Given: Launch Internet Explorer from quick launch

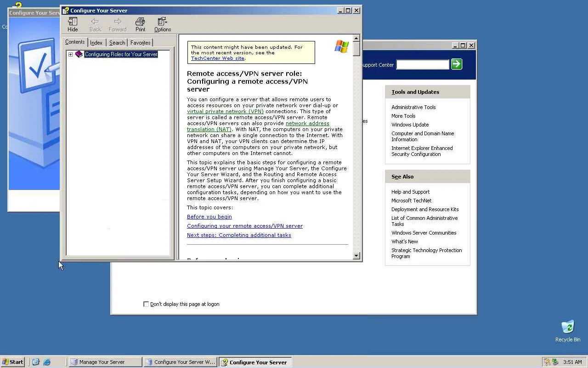Looking at the screenshot, I should [47, 362].
